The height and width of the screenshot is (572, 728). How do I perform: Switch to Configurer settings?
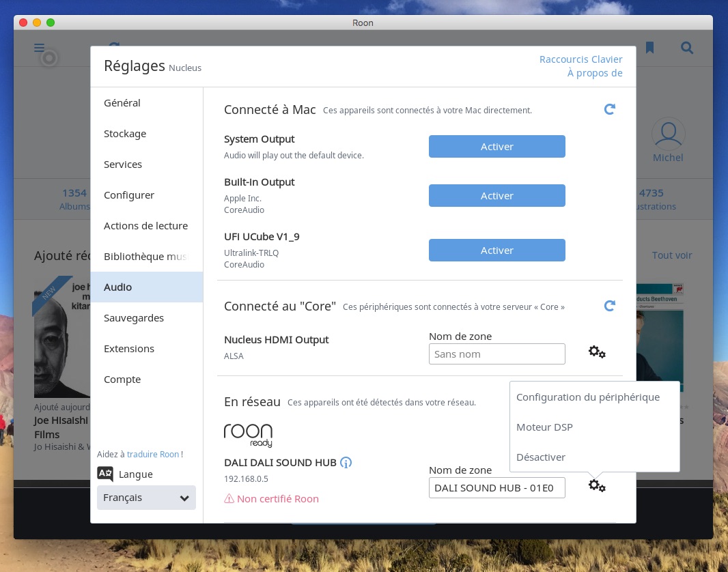tap(147, 195)
